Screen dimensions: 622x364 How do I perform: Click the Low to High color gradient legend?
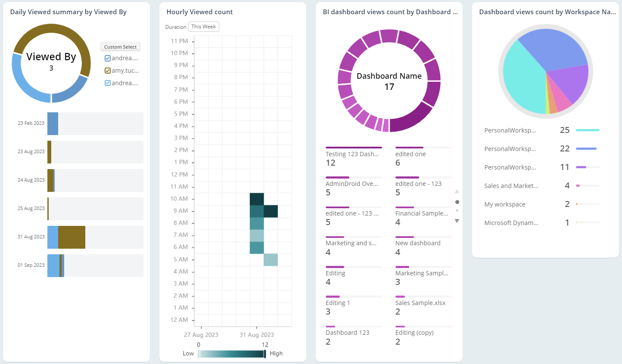click(x=231, y=353)
